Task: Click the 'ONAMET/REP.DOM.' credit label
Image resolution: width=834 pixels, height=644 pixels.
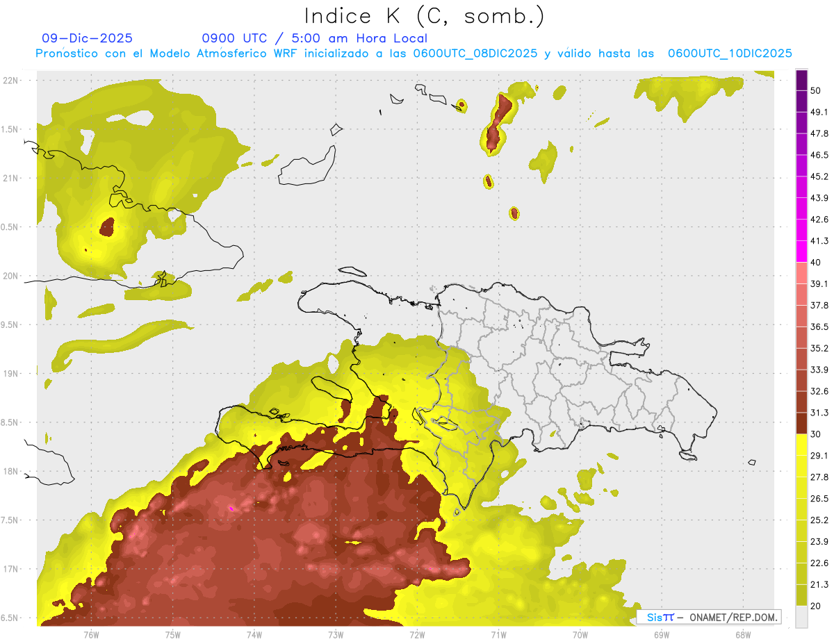Action: 732,617
